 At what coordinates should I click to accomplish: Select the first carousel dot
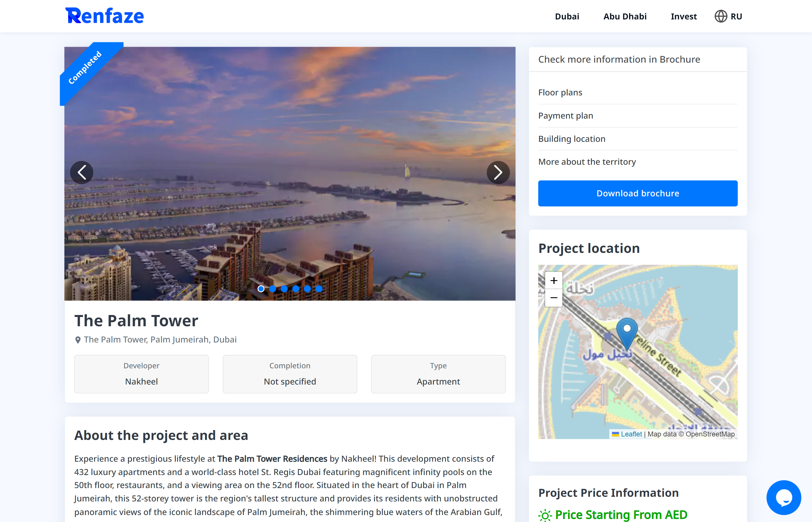coord(261,289)
